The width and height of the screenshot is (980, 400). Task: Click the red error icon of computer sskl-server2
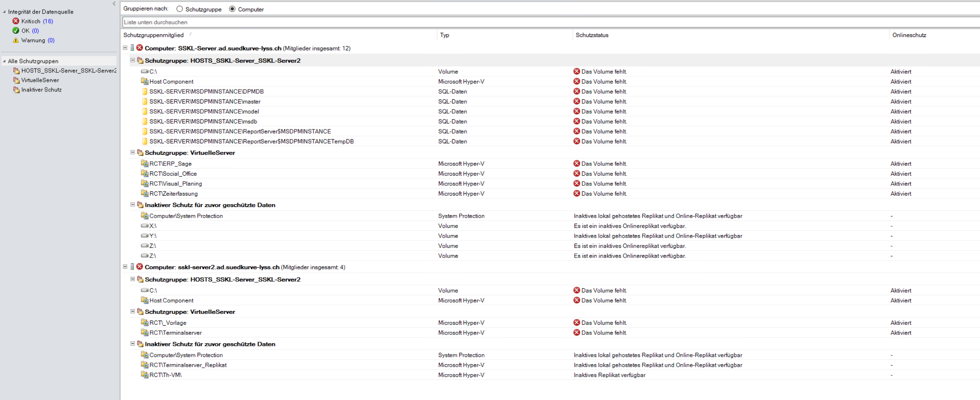tap(140, 267)
